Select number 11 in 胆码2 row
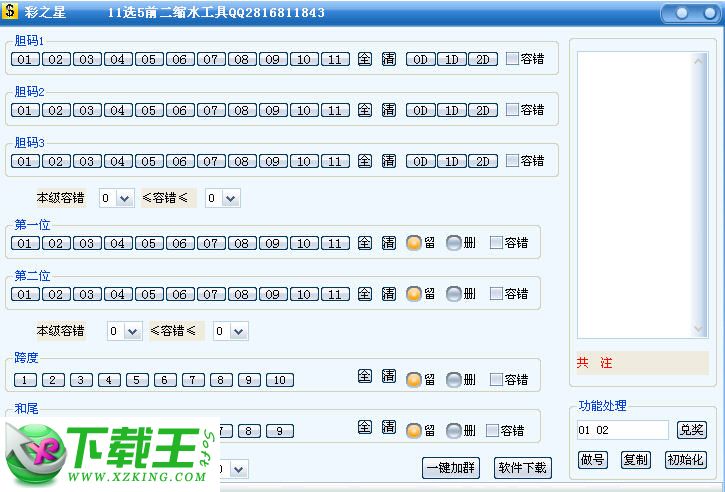The height and width of the screenshot is (492, 725). click(335, 111)
